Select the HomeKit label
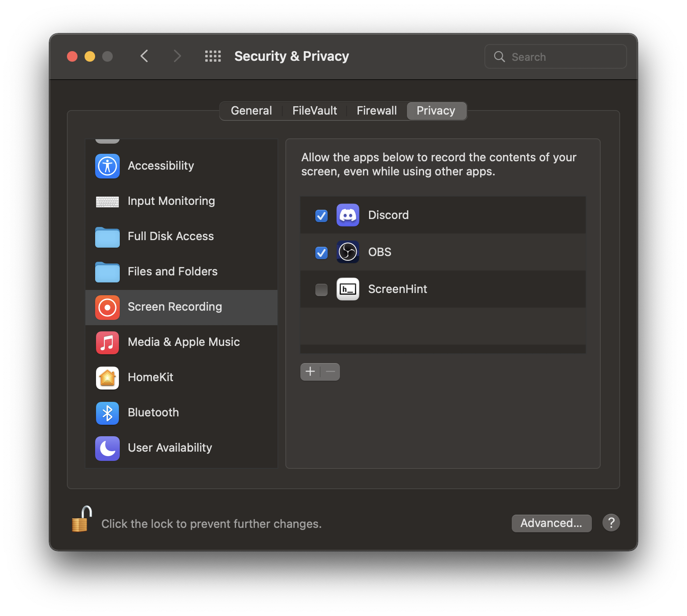The image size is (687, 616). (151, 377)
